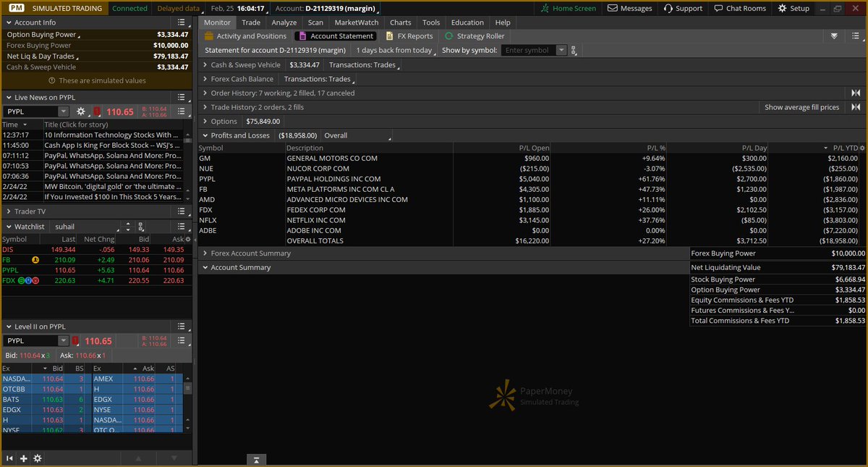Open the Trade main tab
868x467 pixels.
pos(251,22)
